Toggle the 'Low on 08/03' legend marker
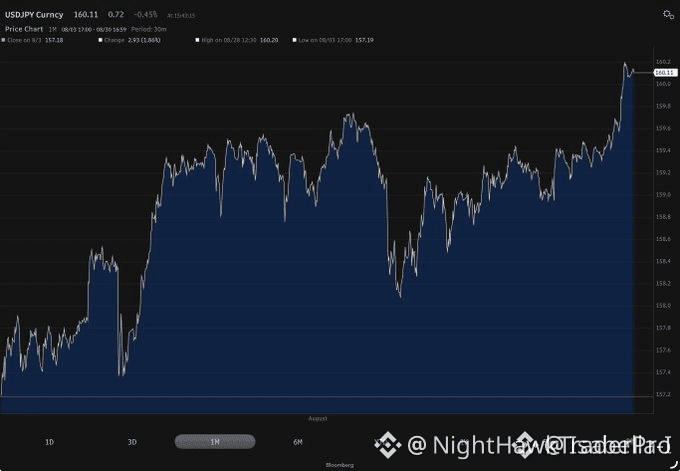This screenshot has height=471, width=680. point(294,40)
